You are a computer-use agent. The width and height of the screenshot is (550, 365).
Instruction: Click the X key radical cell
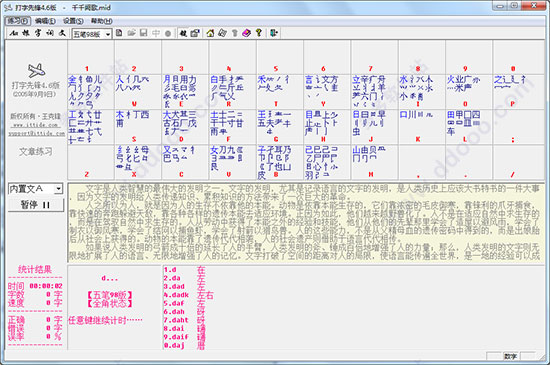138,162
